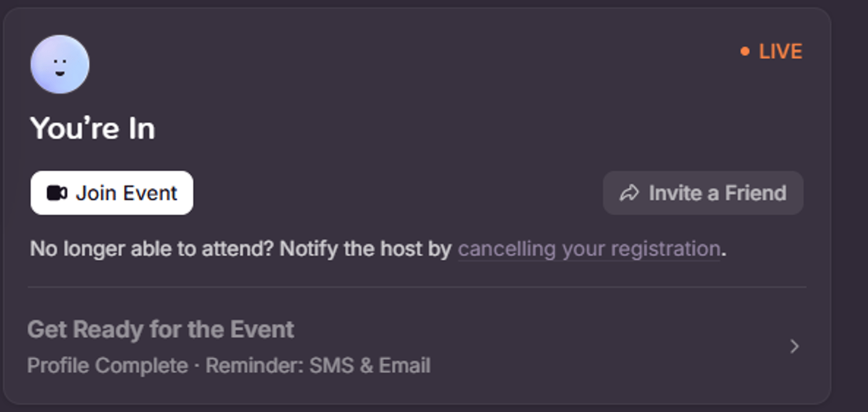Select the Profile Complete status text
The height and width of the screenshot is (412, 868).
[107, 365]
